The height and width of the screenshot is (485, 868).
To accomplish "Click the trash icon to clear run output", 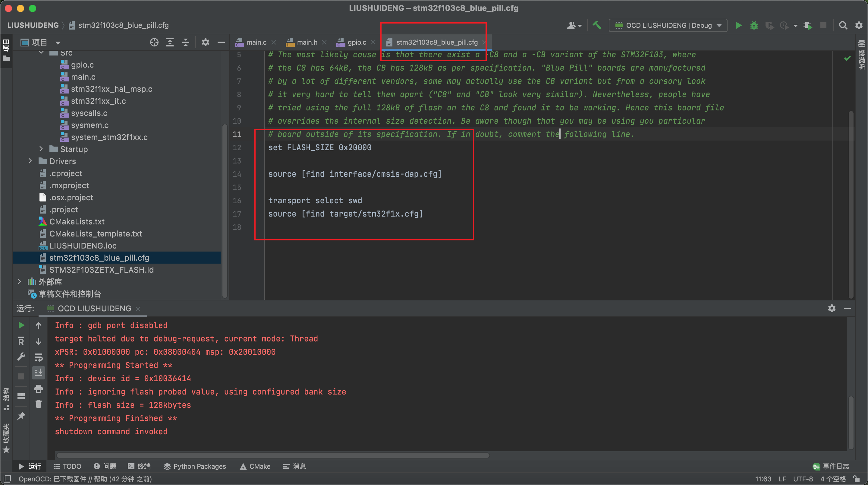I will pyautogui.click(x=39, y=404).
